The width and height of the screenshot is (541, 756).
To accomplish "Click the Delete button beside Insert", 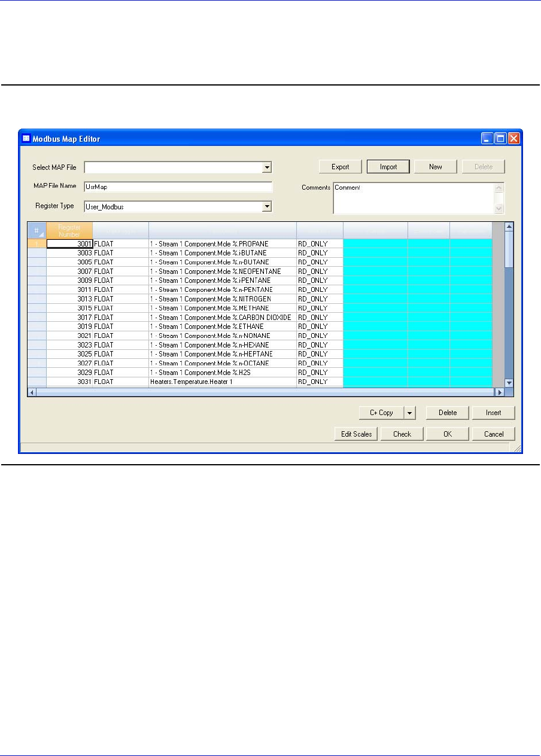I will pyautogui.click(x=448, y=413).
